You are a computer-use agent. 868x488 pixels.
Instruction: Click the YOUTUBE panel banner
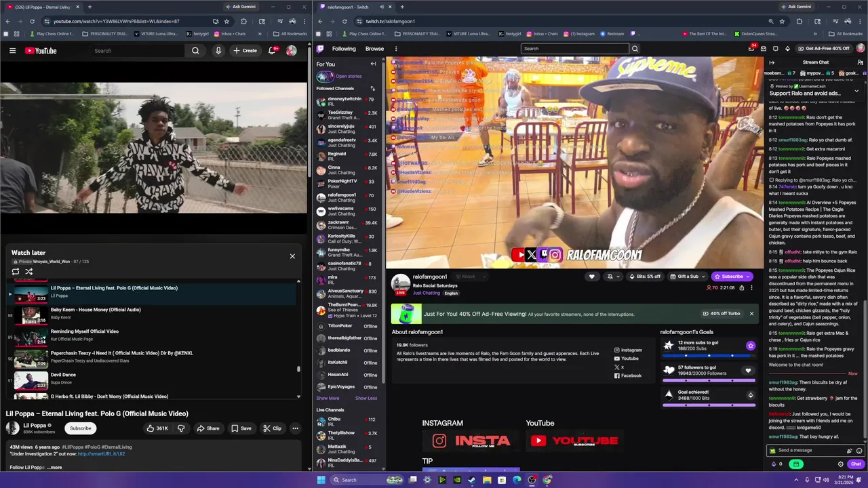coord(574,441)
